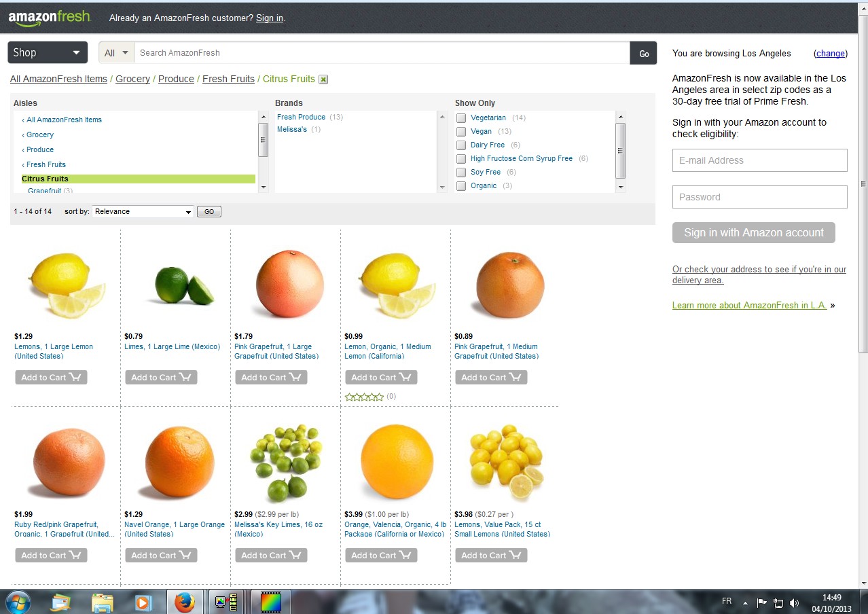Click the FR language indicator

727,602
